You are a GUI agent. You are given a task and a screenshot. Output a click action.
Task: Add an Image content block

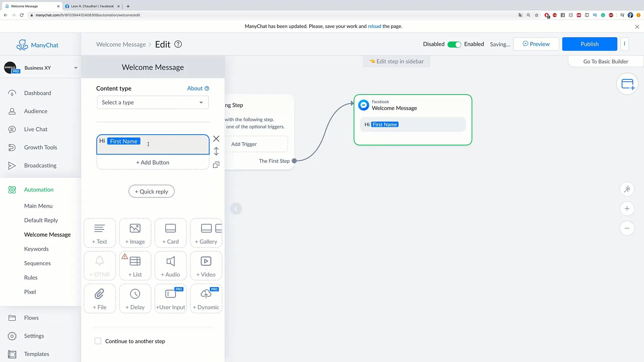point(135,233)
